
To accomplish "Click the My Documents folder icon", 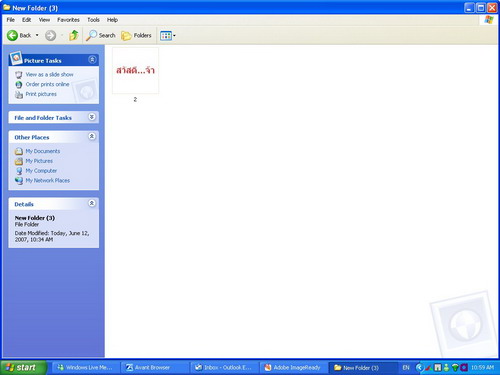I will pyautogui.click(x=19, y=151).
